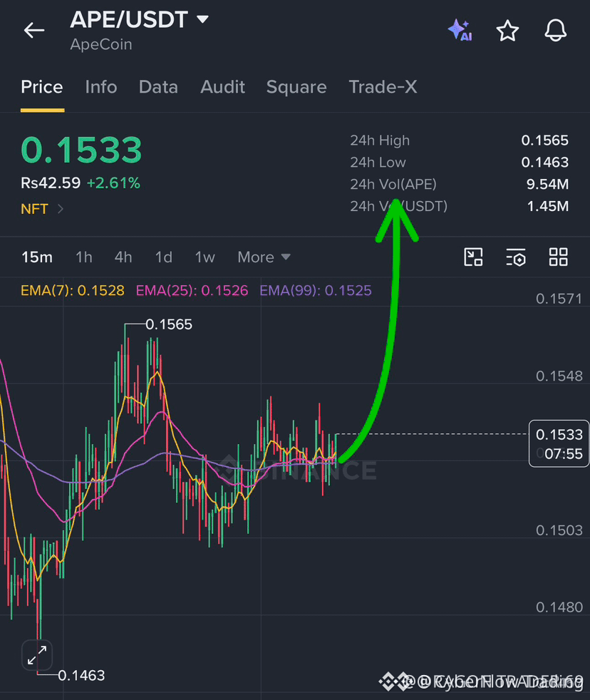The width and height of the screenshot is (590, 700).
Task: Switch to the Info tab
Action: click(x=101, y=87)
